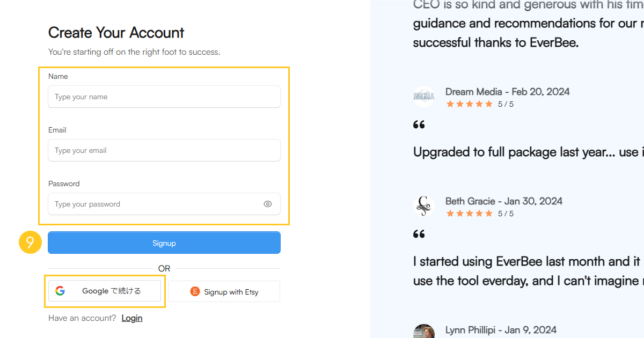Click quote mark above Upgraded review
Image resolution: width=644 pixels, height=338 pixels.
419,124
